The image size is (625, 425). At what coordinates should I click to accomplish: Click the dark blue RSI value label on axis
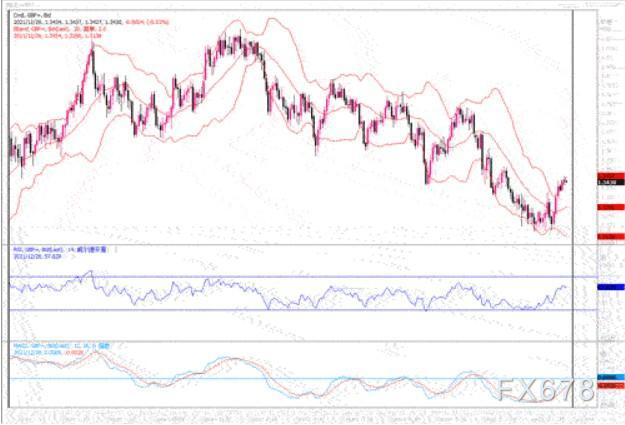pyautogui.click(x=611, y=287)
